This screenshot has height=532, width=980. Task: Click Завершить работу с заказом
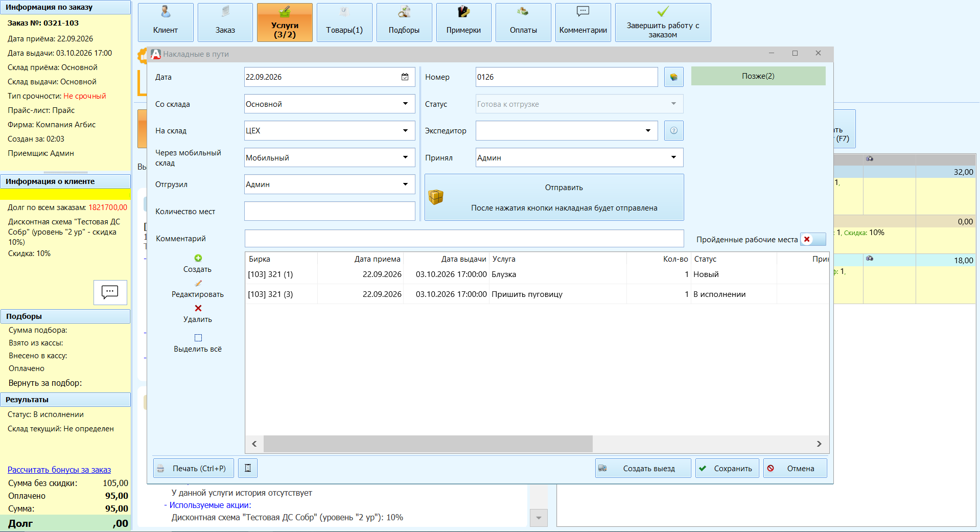pyautogui.click(x=663, y=22)
